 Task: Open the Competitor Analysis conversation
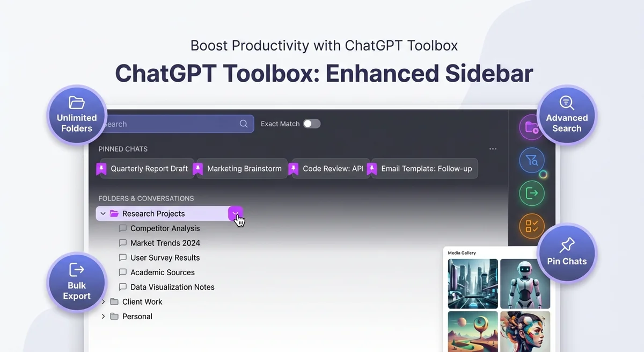(x=165, y=228)
